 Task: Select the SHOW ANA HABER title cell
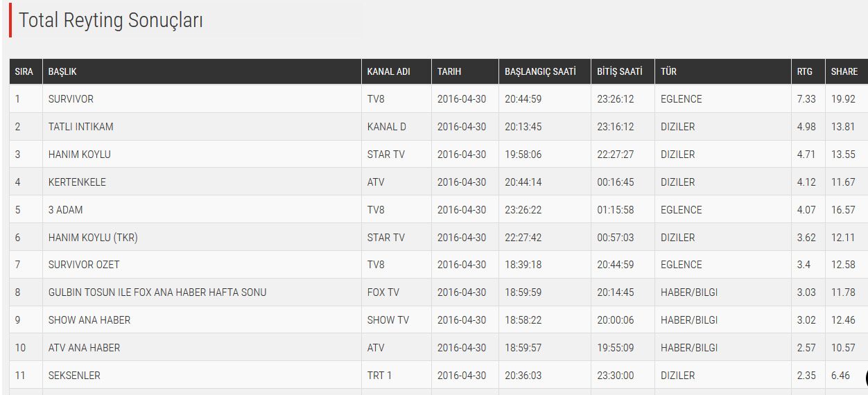(x=89, y=320)
